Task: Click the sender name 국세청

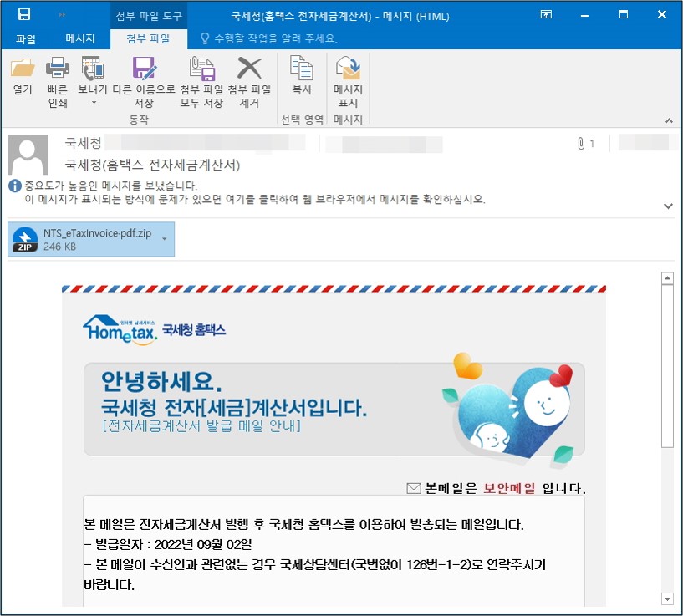Action: click(84, 142)
